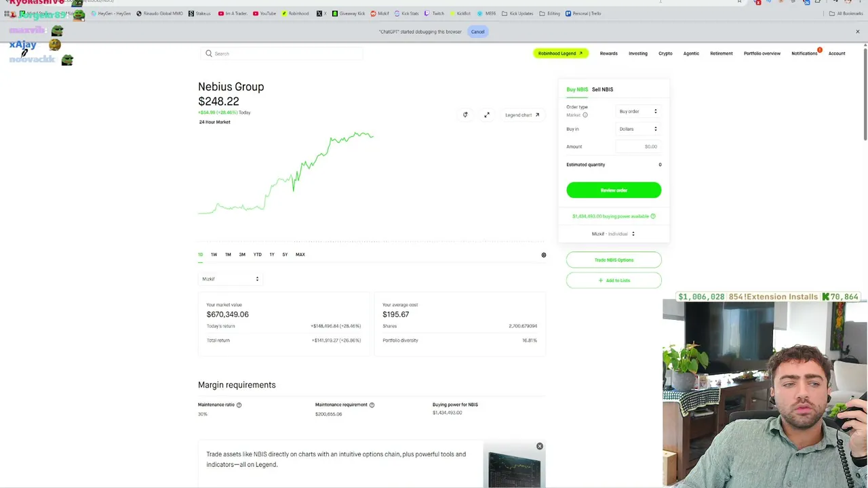Open the Giveaway Kick bookmark
Screen dimensions: 868x488
(x=349, y=14)
